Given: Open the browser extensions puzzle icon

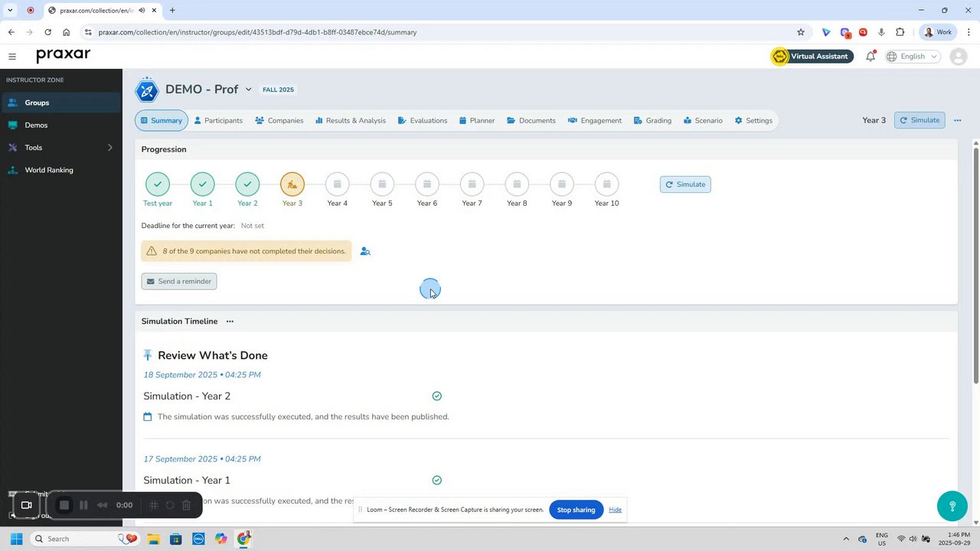Looking at the screenshot, I should click(x=900, y=32).
